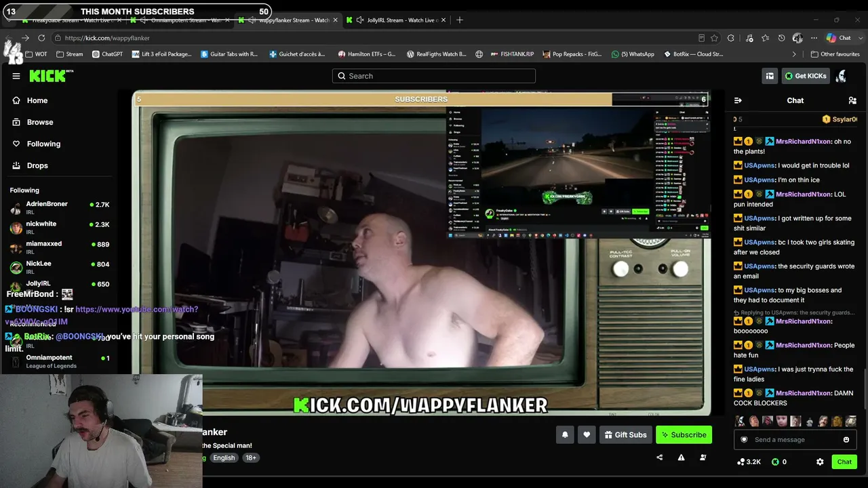Open the BotRix Cloud bookmark
This screenshot has width=868, height=488.
point(692,54)
